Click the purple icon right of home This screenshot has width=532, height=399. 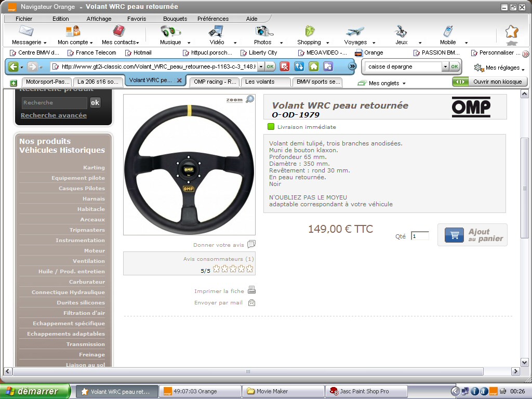click(x=328, y=66)
